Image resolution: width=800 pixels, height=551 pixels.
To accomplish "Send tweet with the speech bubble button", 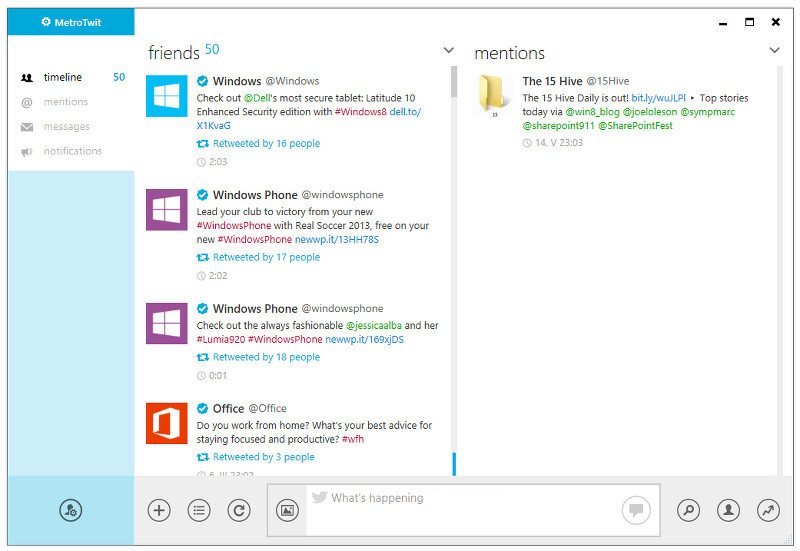I will (636, 510).
